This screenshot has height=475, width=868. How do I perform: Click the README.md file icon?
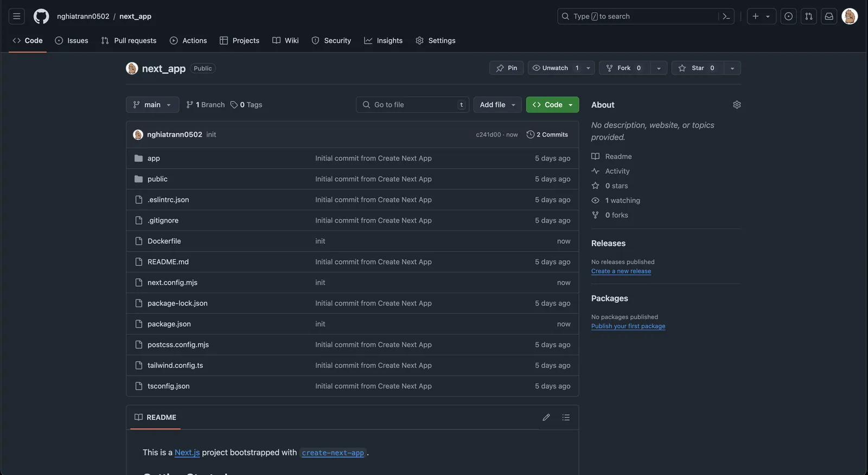[138, 261]
